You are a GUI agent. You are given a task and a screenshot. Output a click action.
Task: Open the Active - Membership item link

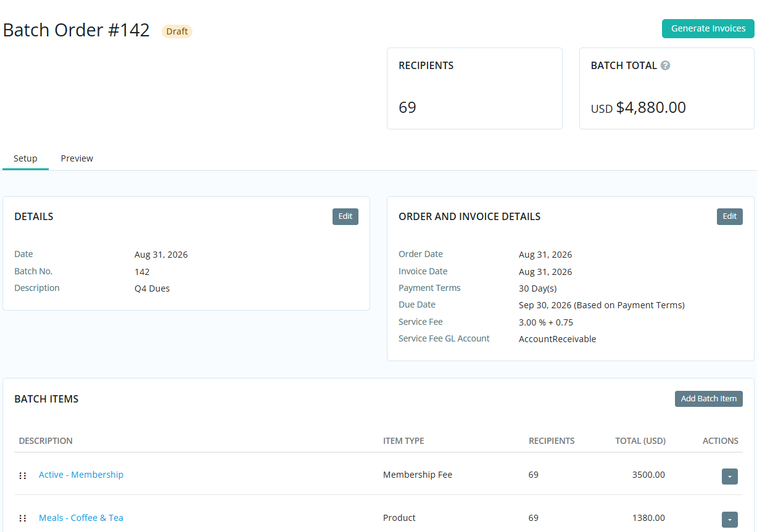point(81,475)
